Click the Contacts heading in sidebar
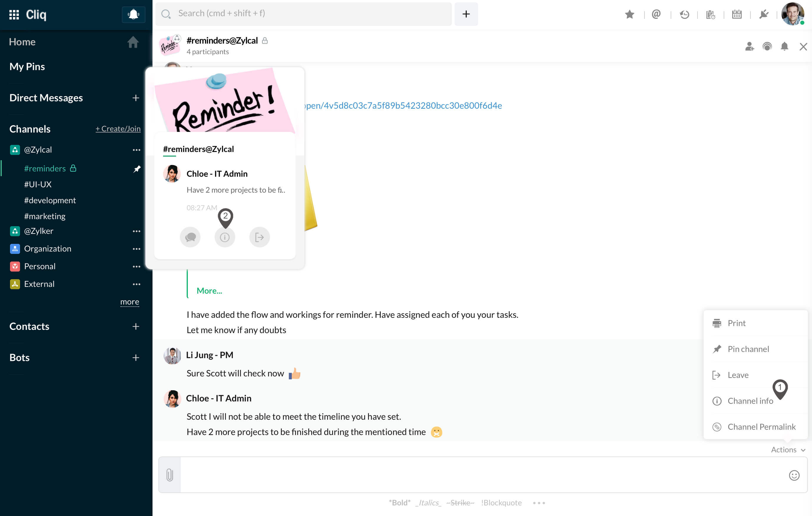812x516 pixels. 29,326
